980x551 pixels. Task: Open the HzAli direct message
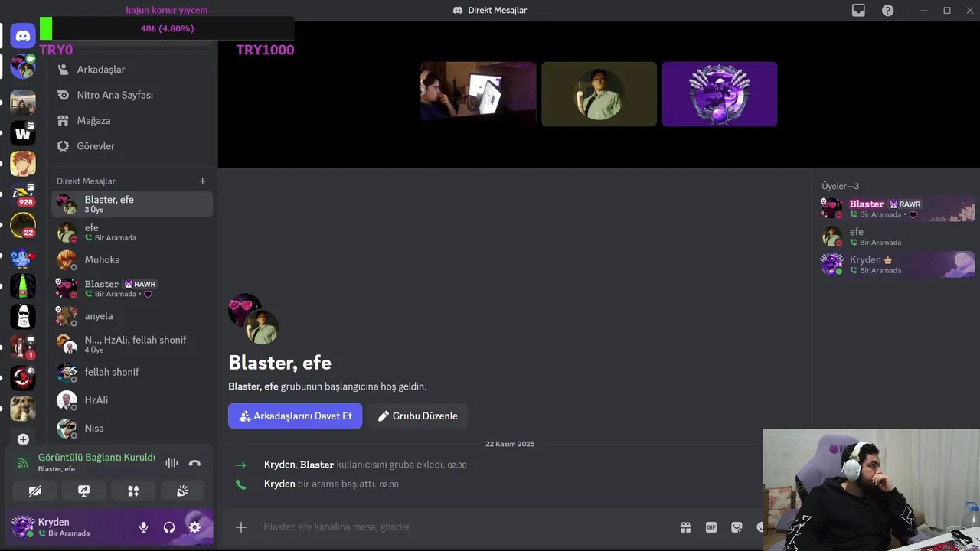[132, 400]
